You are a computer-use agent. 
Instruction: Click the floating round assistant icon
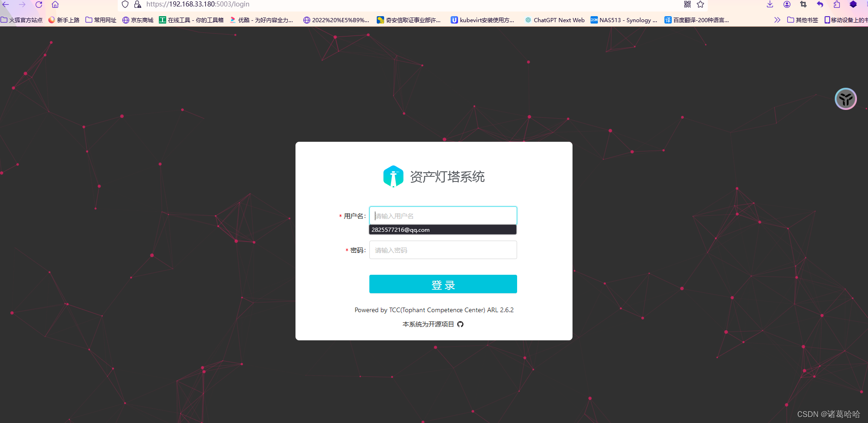click(x=846, y=99)
